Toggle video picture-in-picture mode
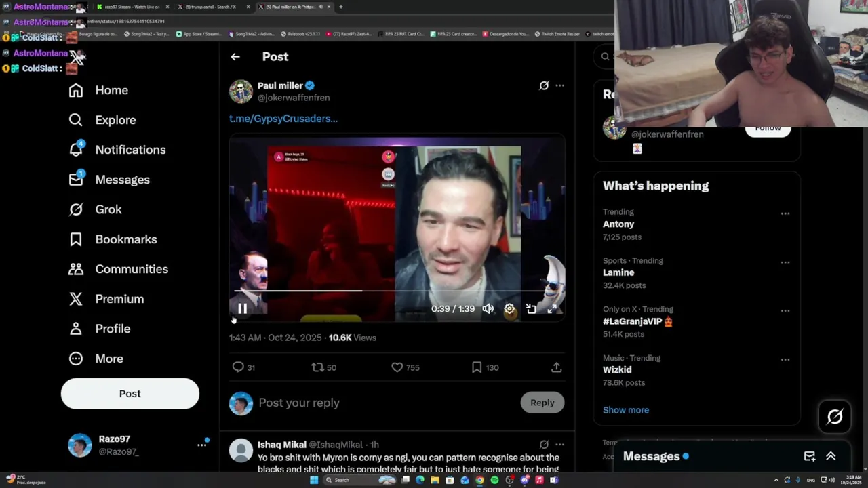The image size is (868, 488). click(531, 309)
